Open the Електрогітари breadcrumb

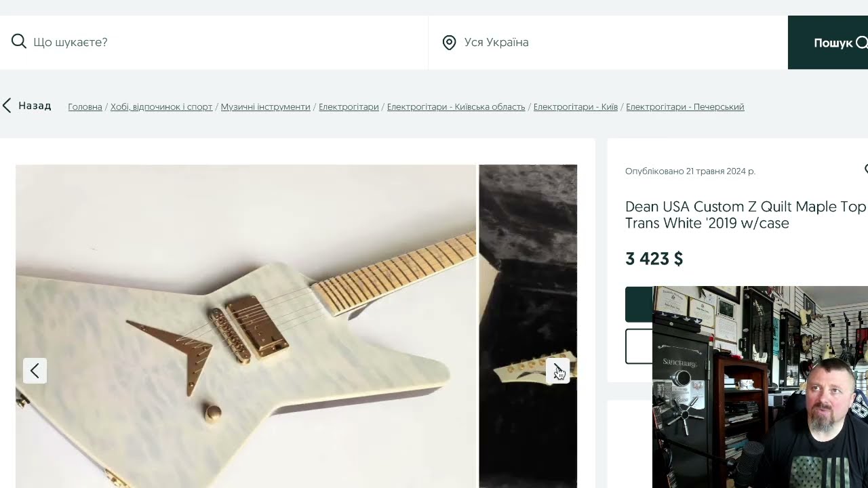pos(349,107)
